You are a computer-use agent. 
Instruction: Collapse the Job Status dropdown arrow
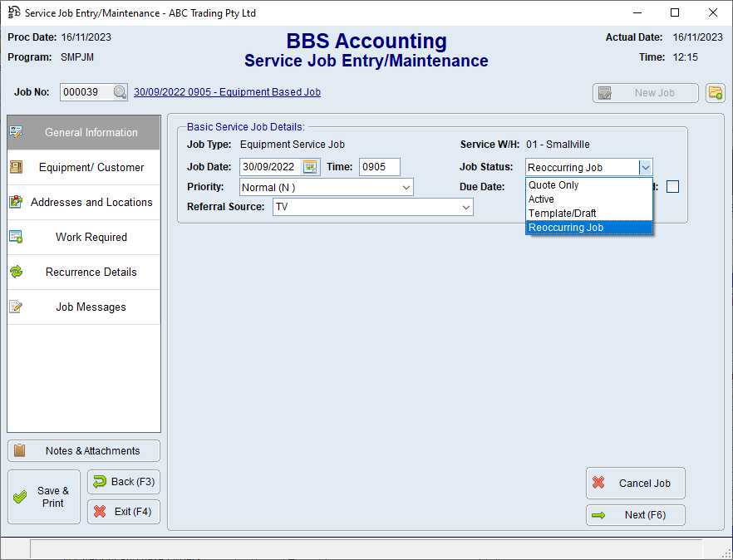coord(645,167)
